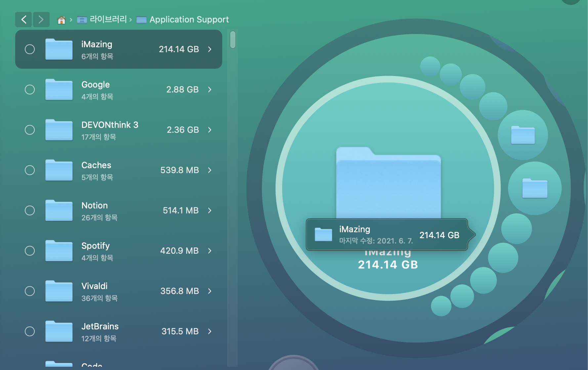Open the home folder breadcrumb icon

tap(62, 20)
